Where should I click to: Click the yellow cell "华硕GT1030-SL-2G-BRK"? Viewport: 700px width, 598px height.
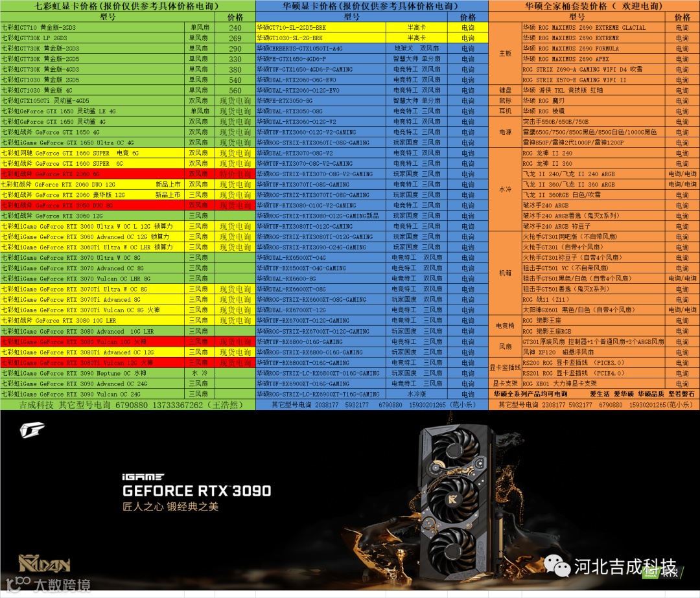pos(321,38)
